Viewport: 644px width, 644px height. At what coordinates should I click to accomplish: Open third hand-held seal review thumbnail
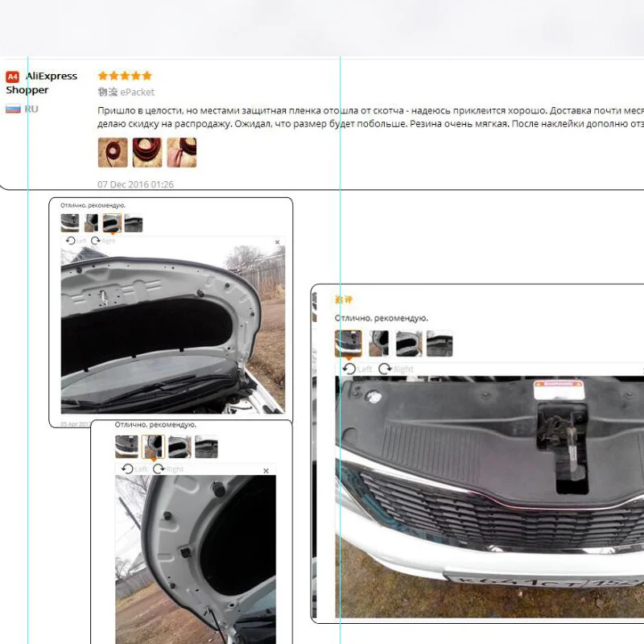coord(182,153)
